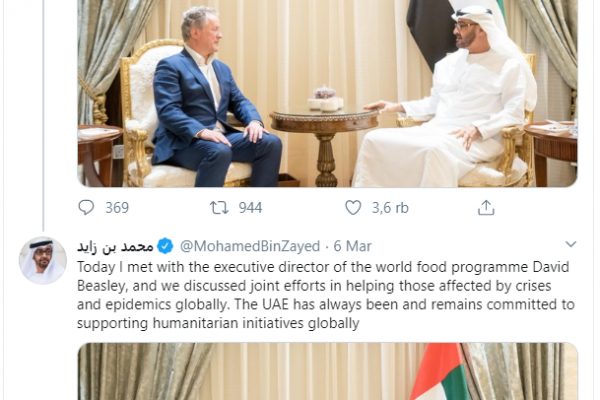
Task: Open the Arabic display name محمد بن زايد
Action: pyautogui.click(x=115, y=246)
